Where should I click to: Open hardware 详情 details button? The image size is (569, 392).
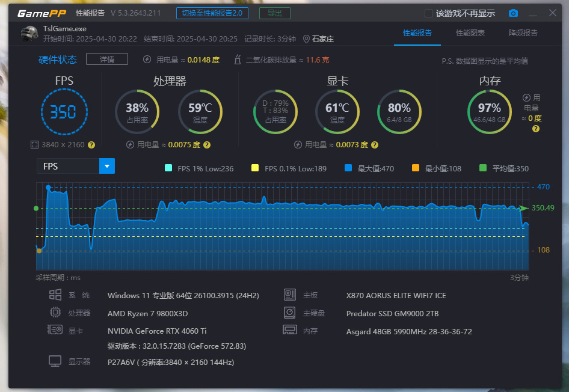pos(107,59)
